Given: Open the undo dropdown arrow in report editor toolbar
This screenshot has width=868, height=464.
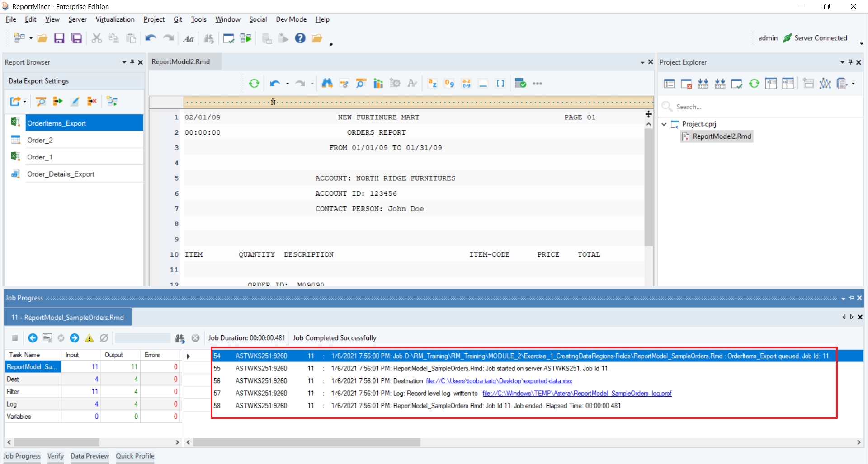Looking at the screenshot, I should pyautogui.click(x=288, y=84).
